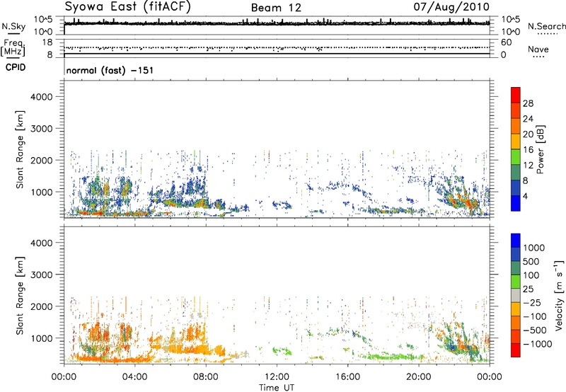Select the "Time UT" axis title
This screenshot has width=566, height=392.
(x=277, y=388)
